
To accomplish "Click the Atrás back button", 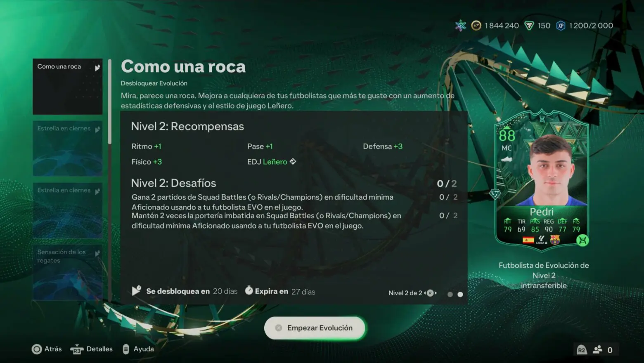I will pos(47,349).
